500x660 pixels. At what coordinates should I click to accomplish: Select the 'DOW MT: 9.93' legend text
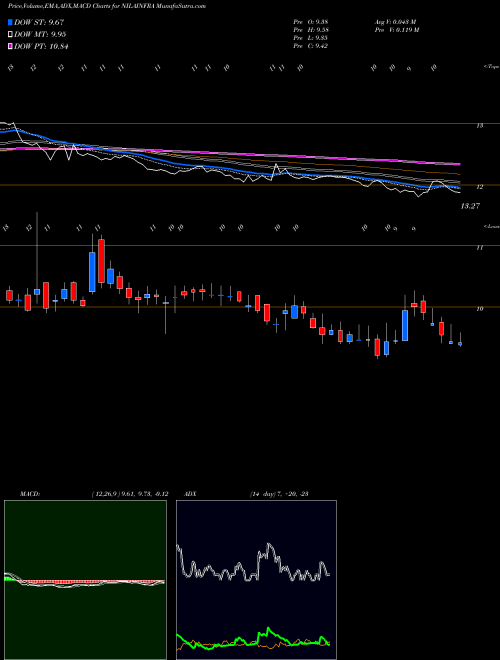pyautogui.click(x=40, y=35)
